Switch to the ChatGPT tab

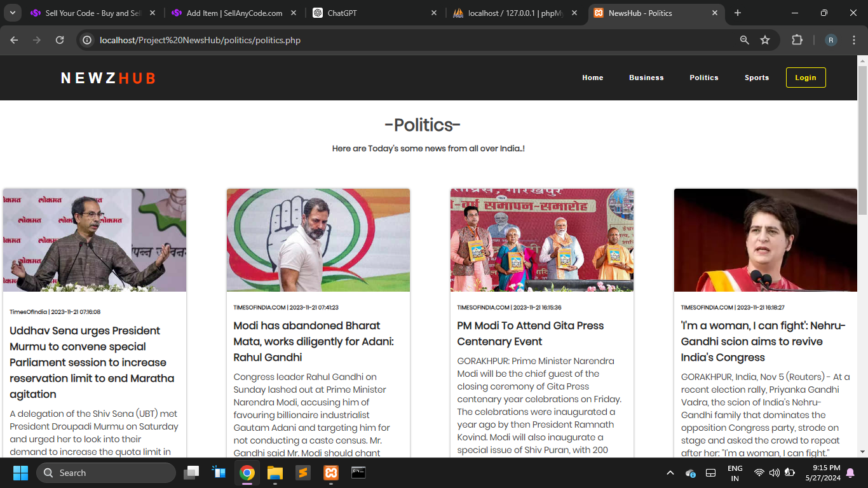375,13
